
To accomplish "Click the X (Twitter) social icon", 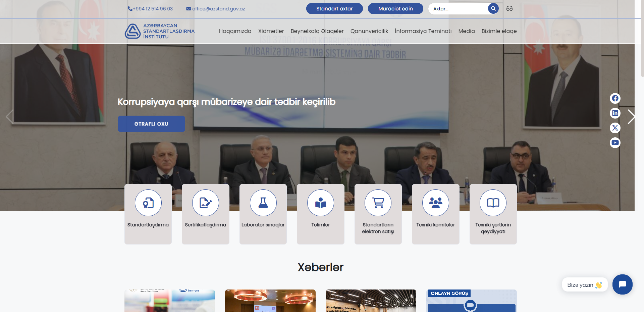I will point(615,128).
